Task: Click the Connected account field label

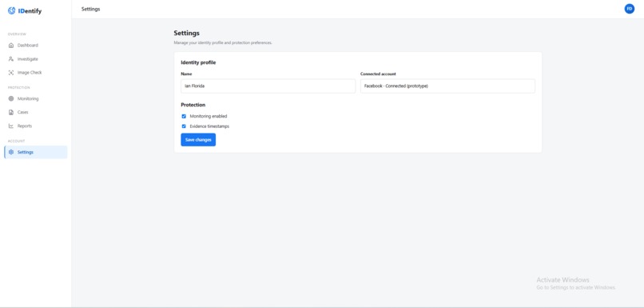Action: tap(378, 74)
